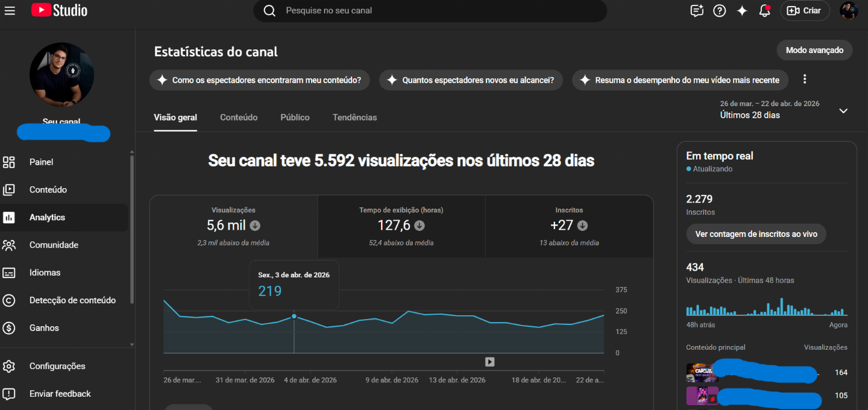
Task: Click Criar button
Action: click(x=805, y=11)
